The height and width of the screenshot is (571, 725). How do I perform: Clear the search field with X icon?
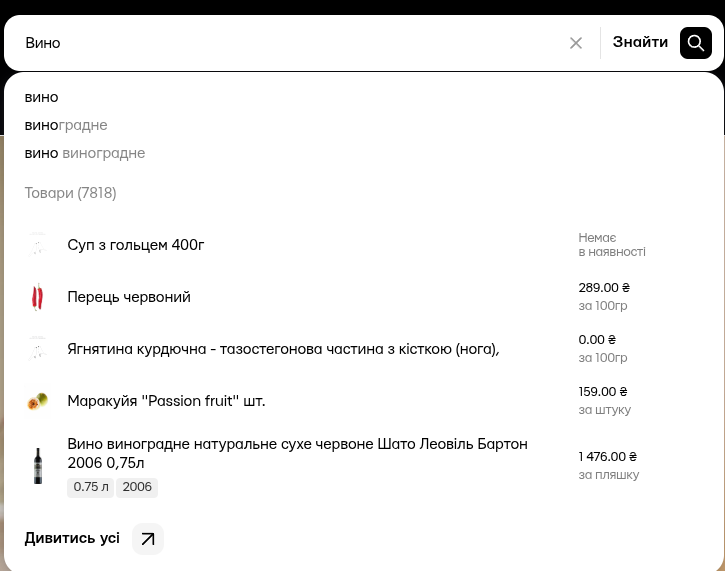click(x=576, y=43)
